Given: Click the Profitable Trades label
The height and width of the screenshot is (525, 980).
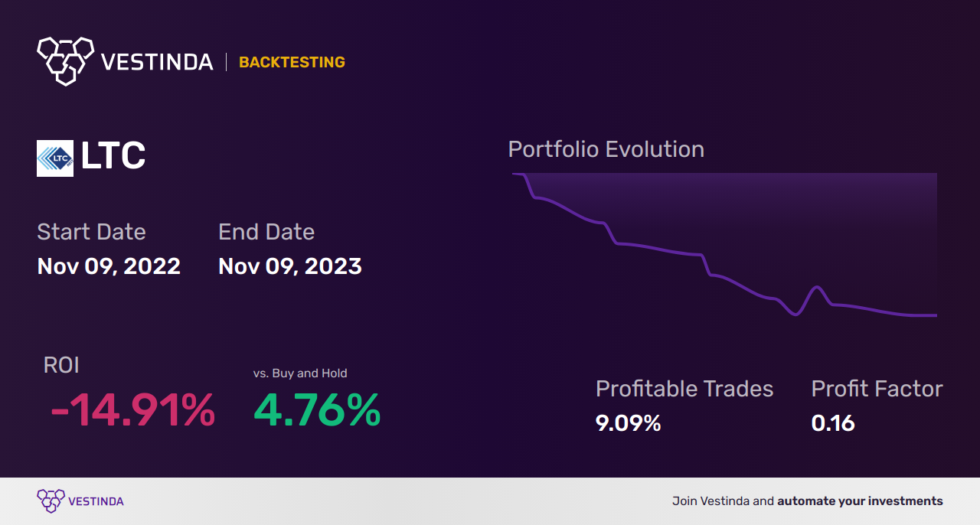Looking at the screenshot, I should [684, 389].
